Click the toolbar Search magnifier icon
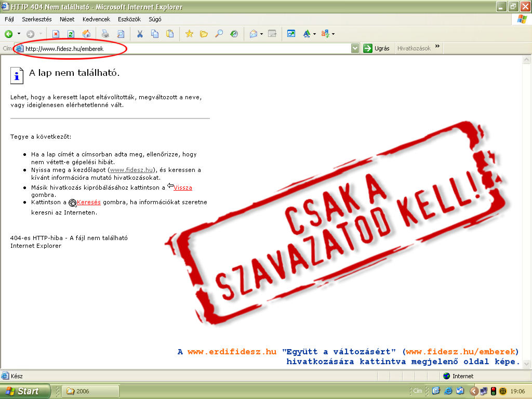 click(x=219, y=34)
